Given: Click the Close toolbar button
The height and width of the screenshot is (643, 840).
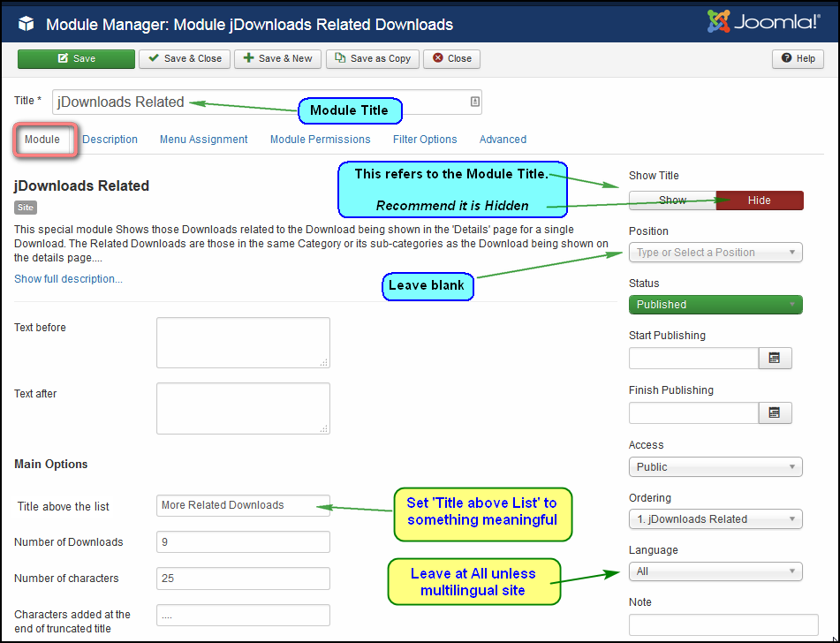Looking at the screenshot, I should [x=451, y=59].
